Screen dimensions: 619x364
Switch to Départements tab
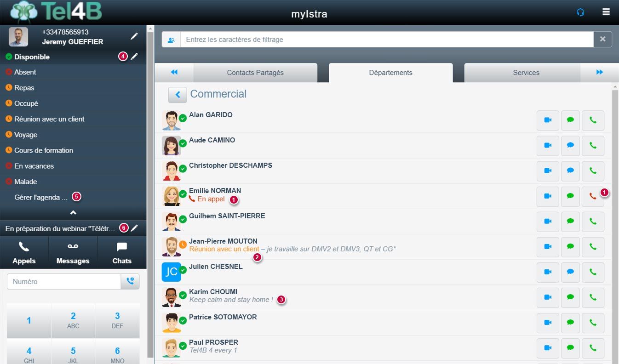[x=390, y=73]
